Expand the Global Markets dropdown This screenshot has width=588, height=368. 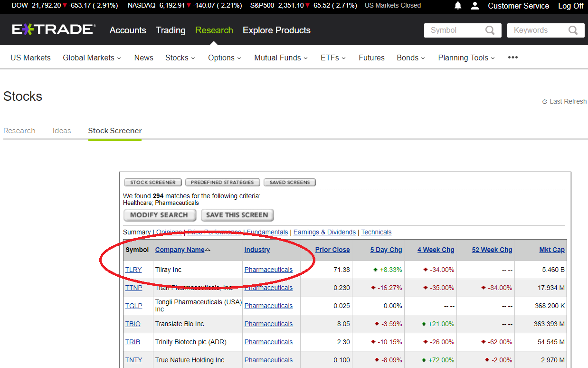pyautogui.click(x=92, y=58)
